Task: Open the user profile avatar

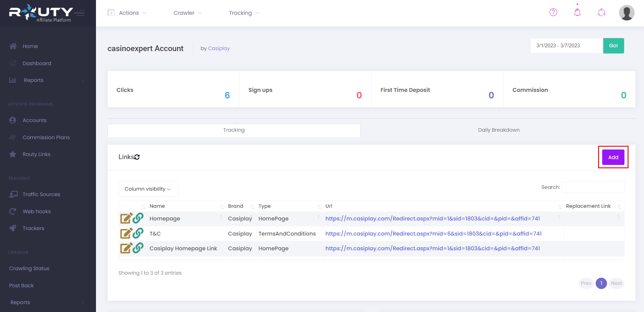Action: click(x=627, y=13)
